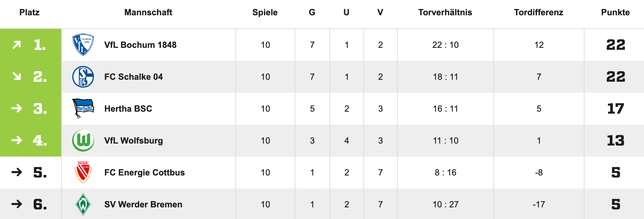
Task: Click the FC Energie Cottbus crest
Action: (83, 172)
